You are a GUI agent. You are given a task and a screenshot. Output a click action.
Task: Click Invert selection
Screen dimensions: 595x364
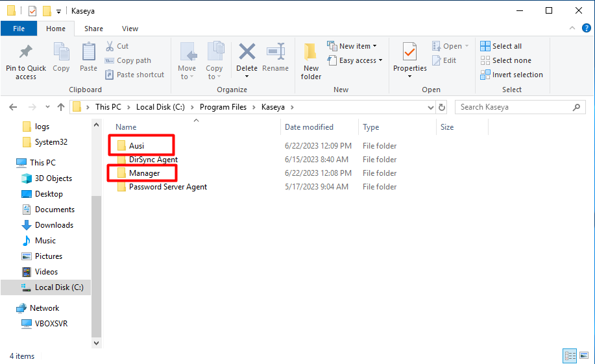click(511, 75)
